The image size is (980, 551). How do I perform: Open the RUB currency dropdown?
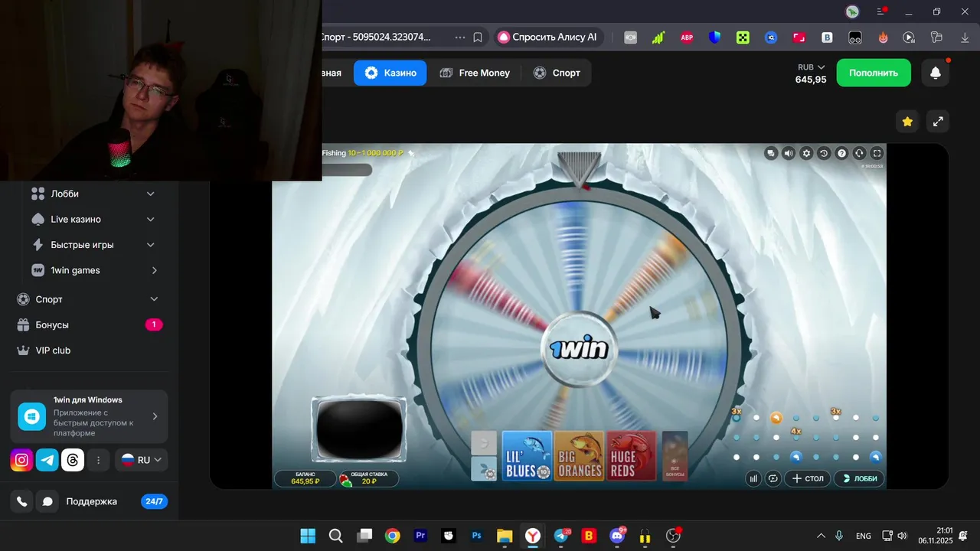click(x=811, y=67)
